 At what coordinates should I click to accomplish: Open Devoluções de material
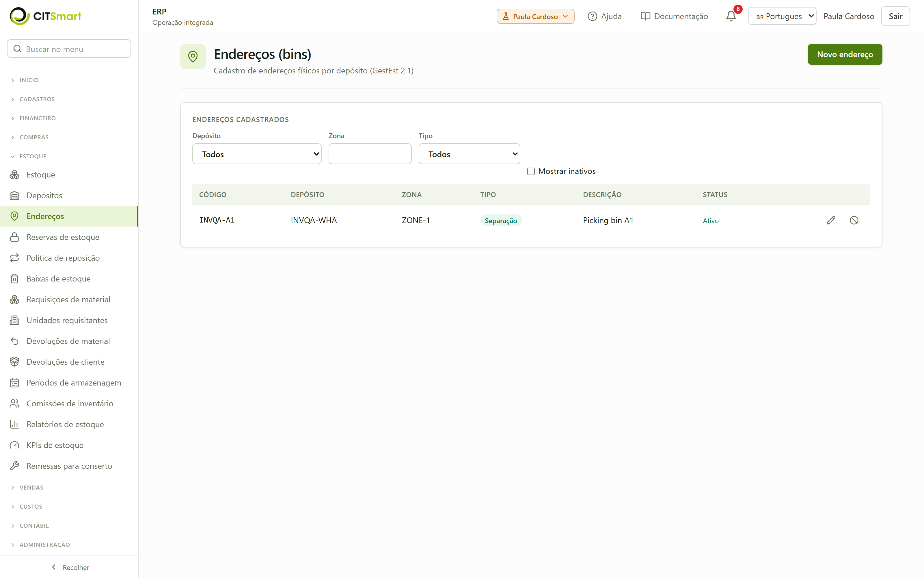(x=69, y=341)
